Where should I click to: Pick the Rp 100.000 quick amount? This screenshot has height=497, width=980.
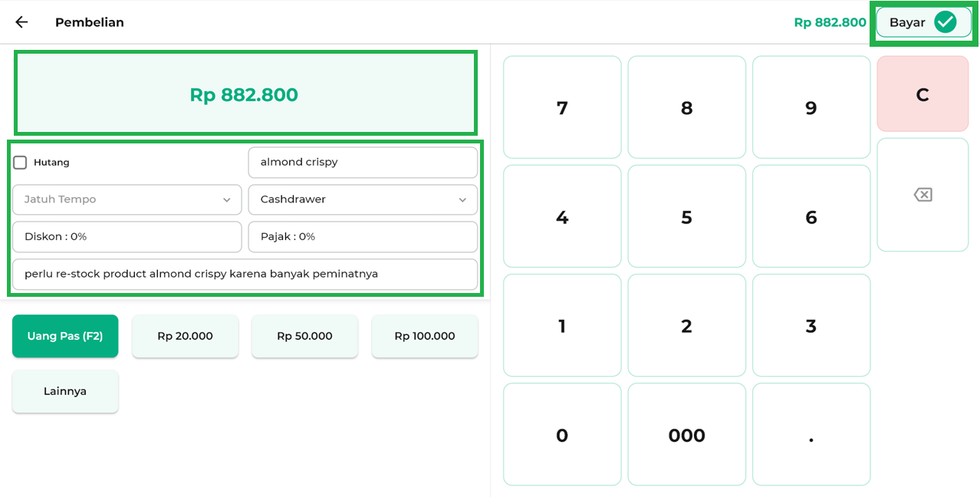pos(425,336)
